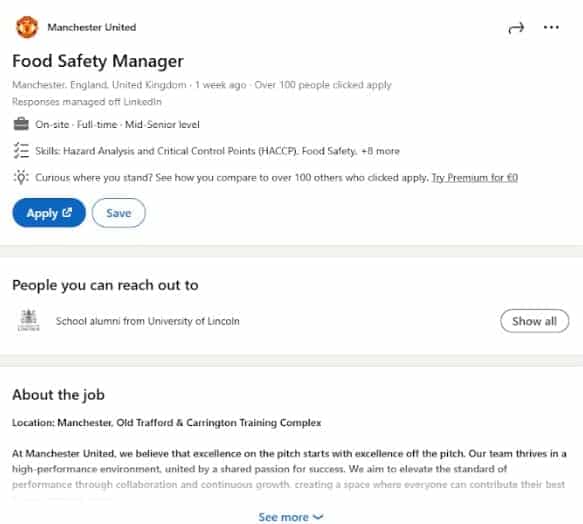Open the Manchester United company name link
Image resolution: width=583 pixels, height=524 pixels.
pyautogui.click(x=91, y=27)
